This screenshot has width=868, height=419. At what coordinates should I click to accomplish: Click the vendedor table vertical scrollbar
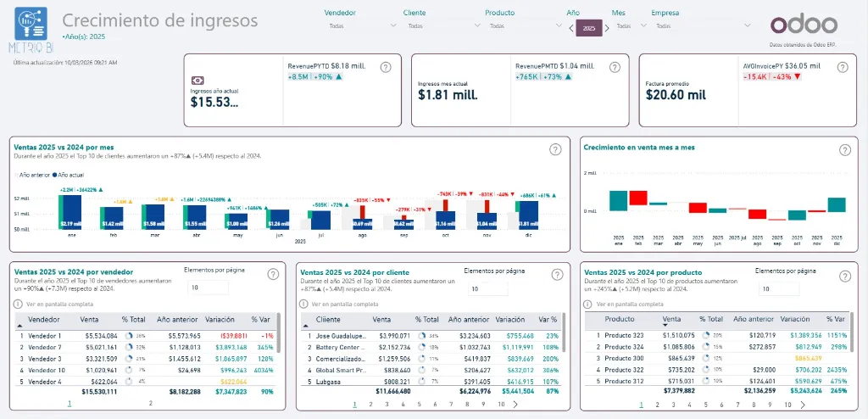click(x=278, y=332)
